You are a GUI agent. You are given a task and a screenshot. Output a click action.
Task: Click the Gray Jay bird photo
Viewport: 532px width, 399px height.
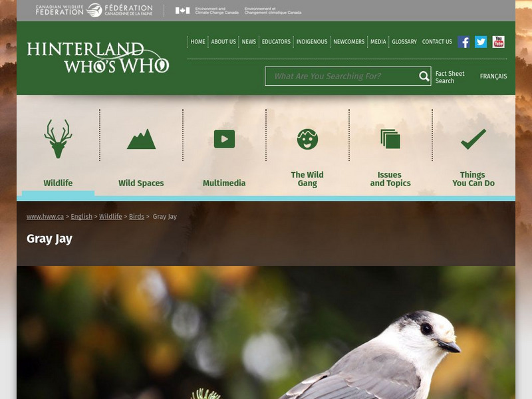pos(266,332)
